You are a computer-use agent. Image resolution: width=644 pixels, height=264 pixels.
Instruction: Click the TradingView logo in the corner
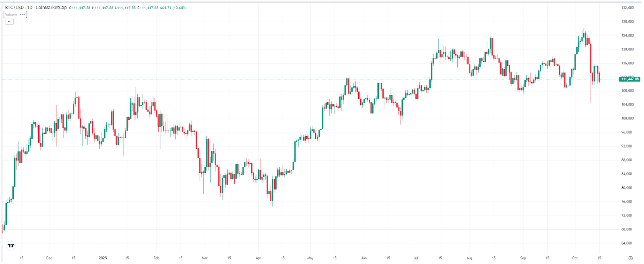tap(10, 246)
